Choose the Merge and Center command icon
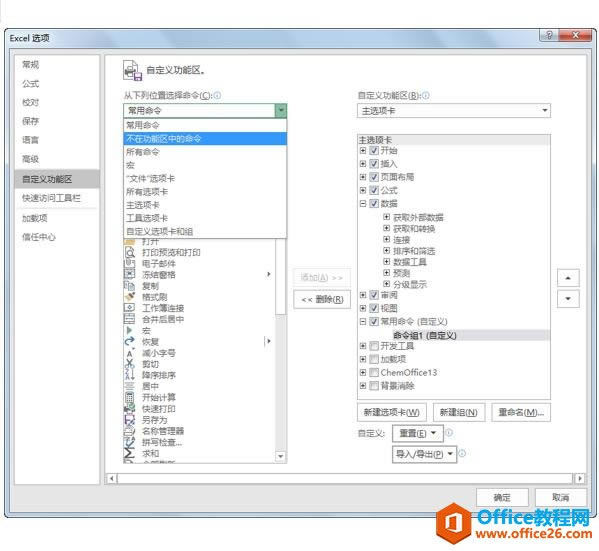This screenshot has height=551, width=599. pos(130,319)
